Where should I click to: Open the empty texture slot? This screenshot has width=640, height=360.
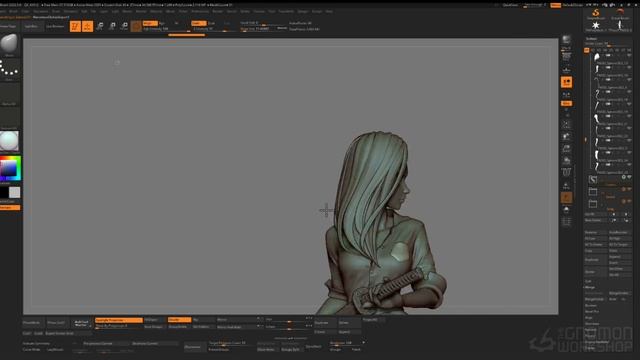9,118
